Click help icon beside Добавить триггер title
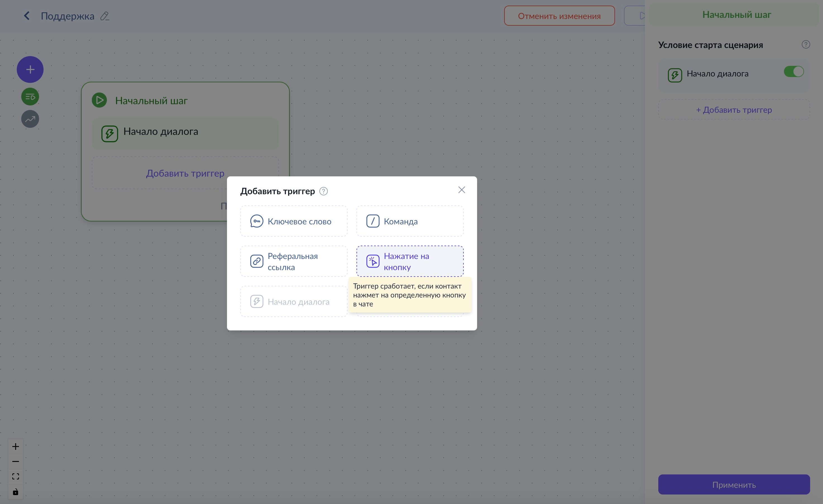This screenshot has width=823, height=504. click(x=323, y=191)
